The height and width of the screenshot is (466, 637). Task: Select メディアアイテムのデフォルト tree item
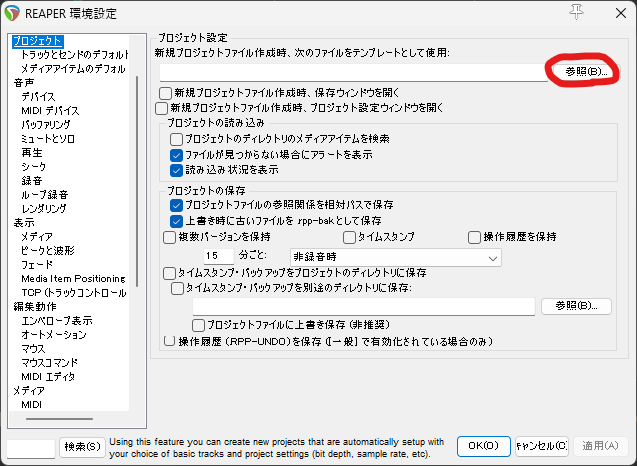[73, 69]
